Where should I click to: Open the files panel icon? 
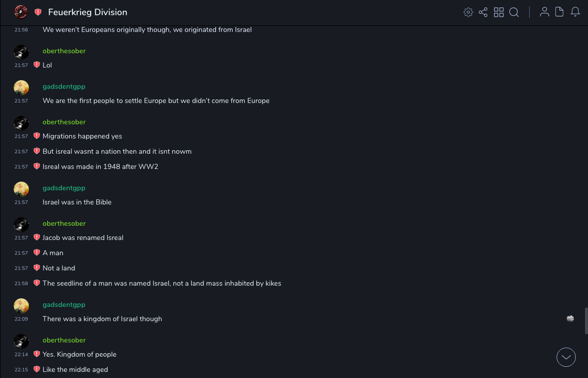point(560,12)
